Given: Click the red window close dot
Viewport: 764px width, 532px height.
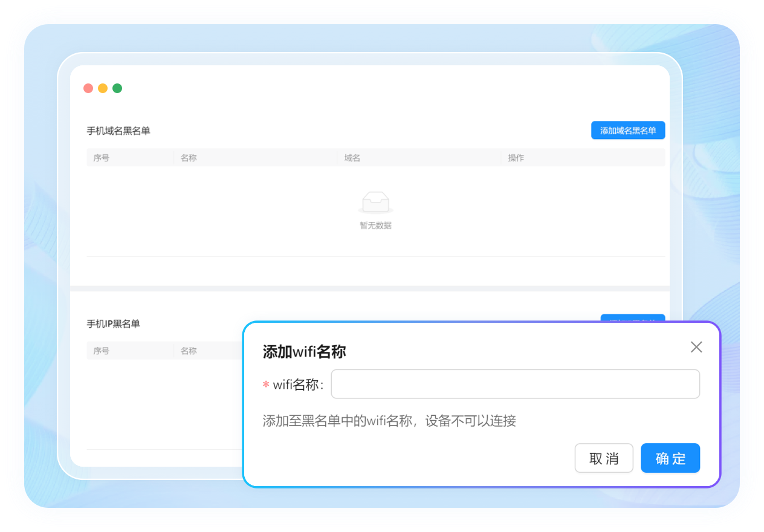Looking at the screenshot, I should click(x=88, y=88).
